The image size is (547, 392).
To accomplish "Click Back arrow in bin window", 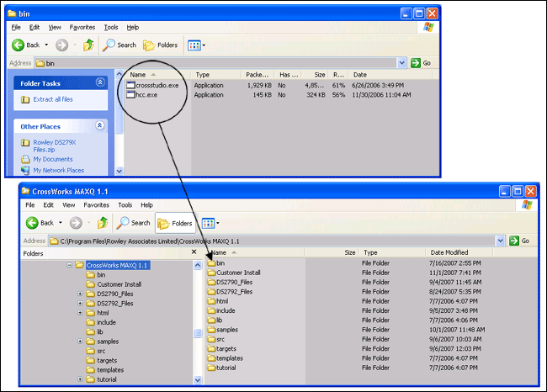I will click(18, 45).
